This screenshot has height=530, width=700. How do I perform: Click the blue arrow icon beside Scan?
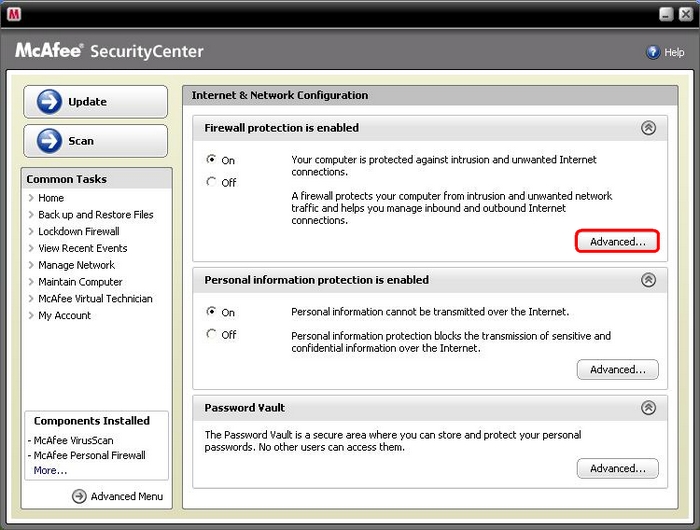click(49, 141)
